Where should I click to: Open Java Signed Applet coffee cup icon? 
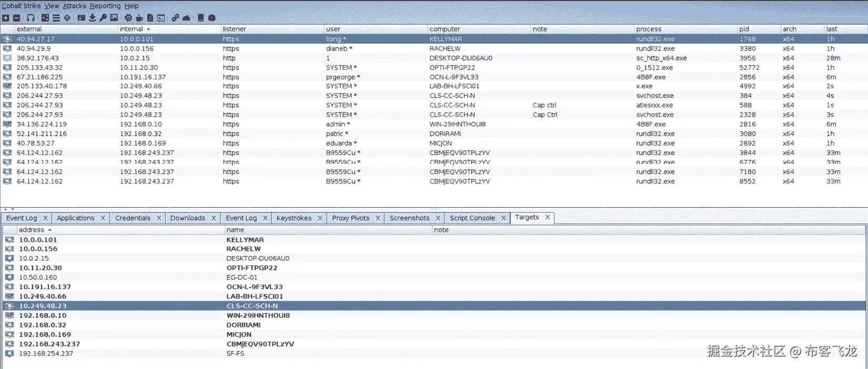(139, 18)
